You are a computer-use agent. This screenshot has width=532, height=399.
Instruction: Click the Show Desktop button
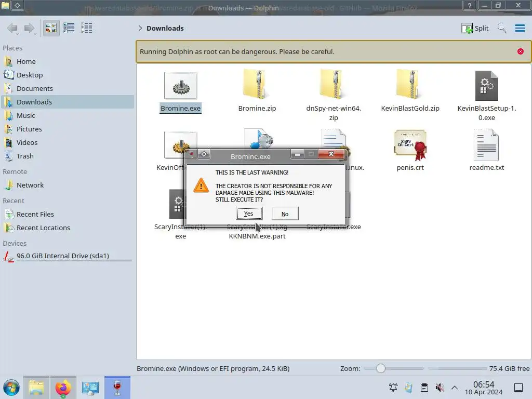pyautogui.click(x=518, y=388)
